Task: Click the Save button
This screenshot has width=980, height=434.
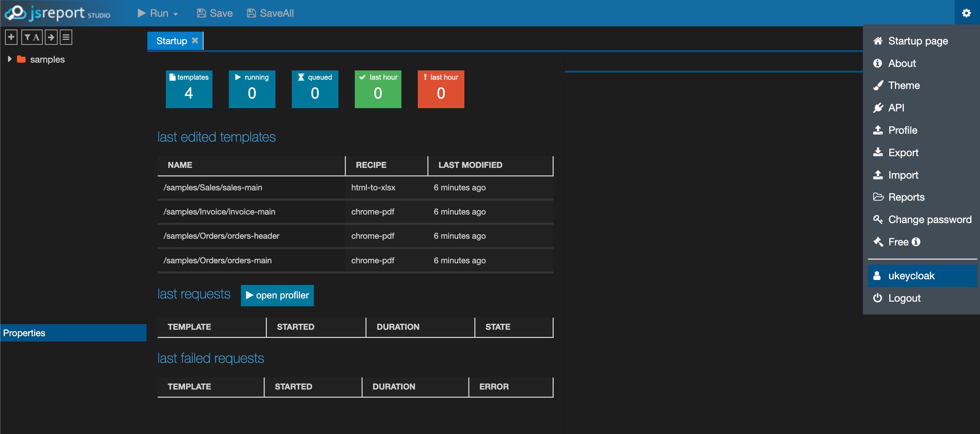Action: (215, 13)
